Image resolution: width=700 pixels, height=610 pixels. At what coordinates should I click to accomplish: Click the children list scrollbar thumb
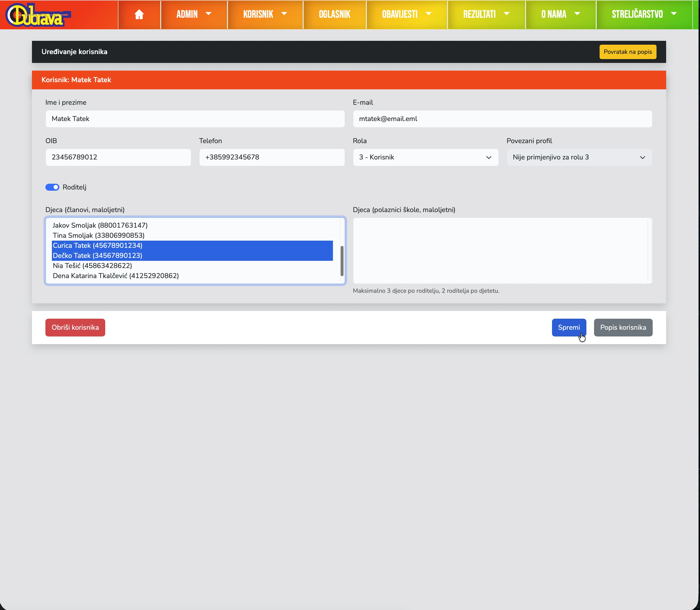coord(342,261)
